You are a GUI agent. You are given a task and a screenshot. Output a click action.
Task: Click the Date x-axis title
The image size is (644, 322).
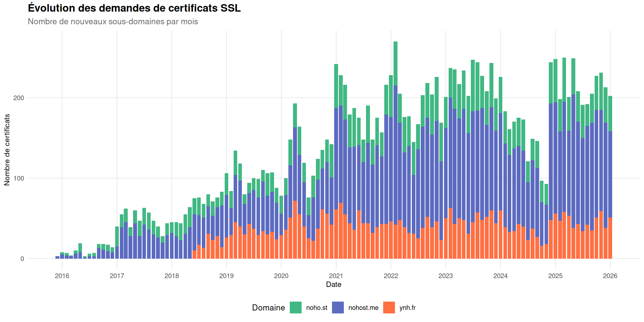[333, 284]
